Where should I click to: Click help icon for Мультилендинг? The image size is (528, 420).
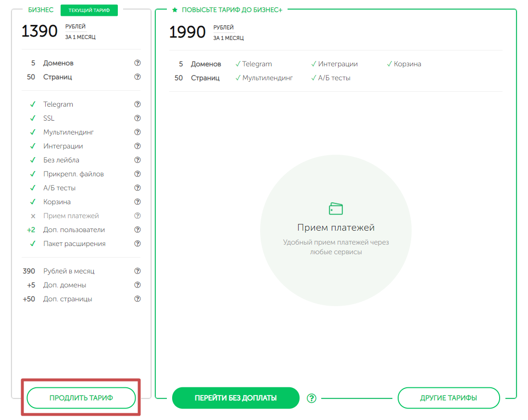(x=138, y=132)
